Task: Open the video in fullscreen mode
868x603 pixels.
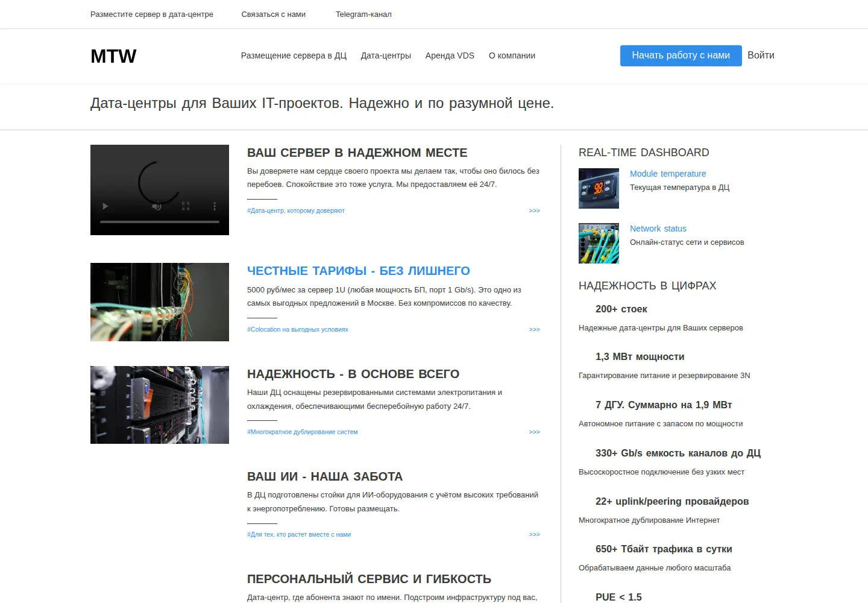Action: [x=186, y=206]
